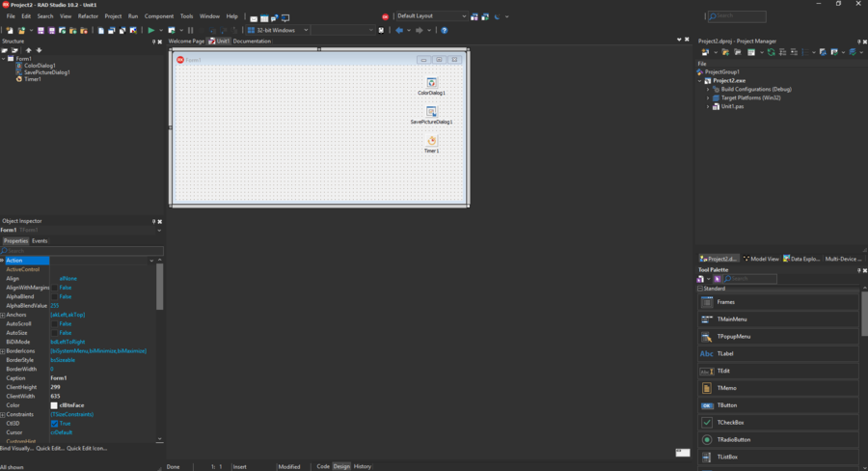The width and height of the screenshot is (868, 471).
Task: Expand the Unit1.pas node
Action: click(708, 106)
